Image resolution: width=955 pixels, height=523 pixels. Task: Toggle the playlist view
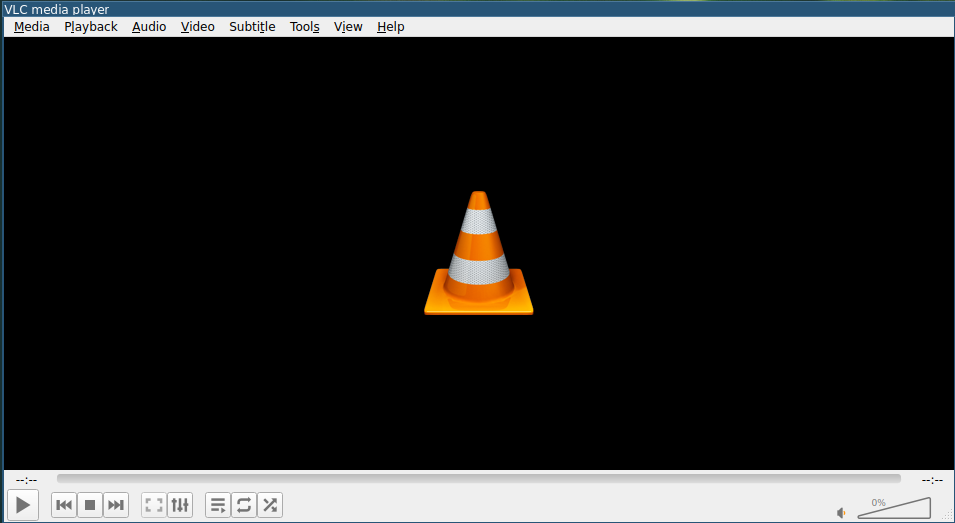[x=218, y=505]
